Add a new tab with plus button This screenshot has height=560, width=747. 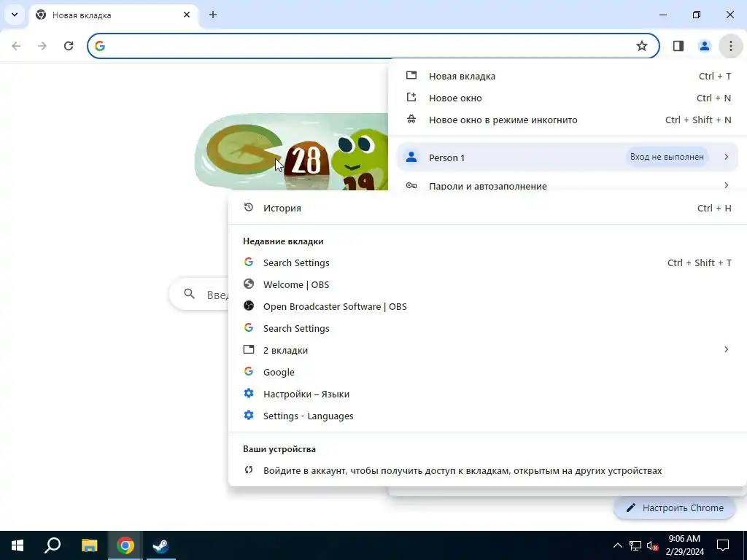click(x=213, y=15)
